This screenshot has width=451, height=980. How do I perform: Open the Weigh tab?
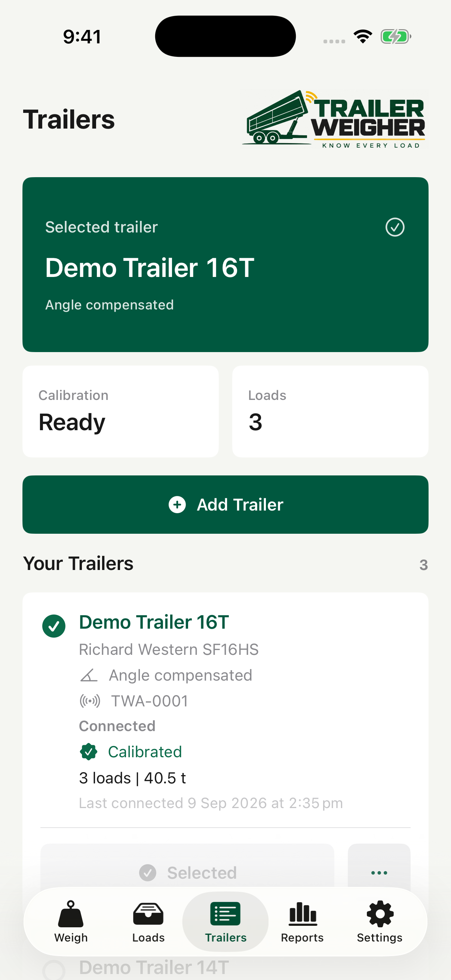point(71,921)
